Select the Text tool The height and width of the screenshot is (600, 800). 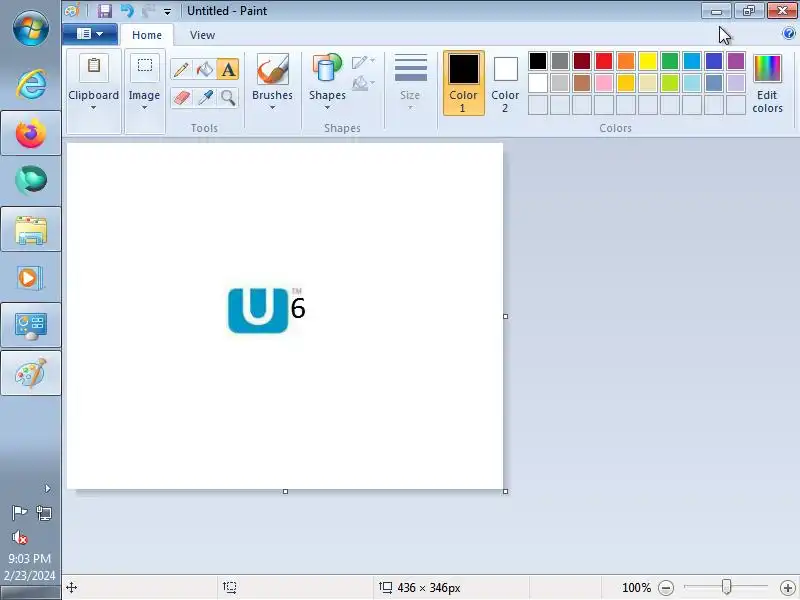tap(228, 69)
